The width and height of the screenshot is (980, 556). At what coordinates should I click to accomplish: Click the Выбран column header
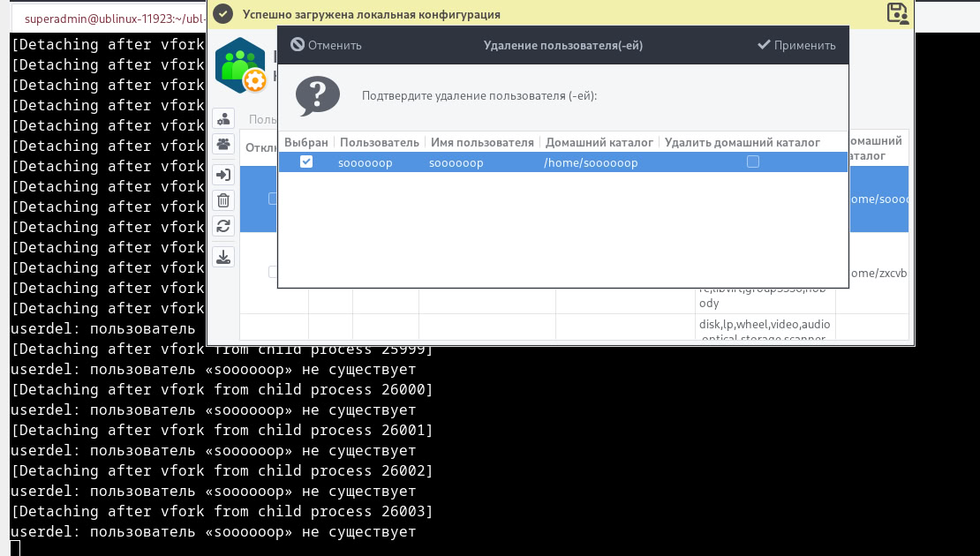(306, 142)
